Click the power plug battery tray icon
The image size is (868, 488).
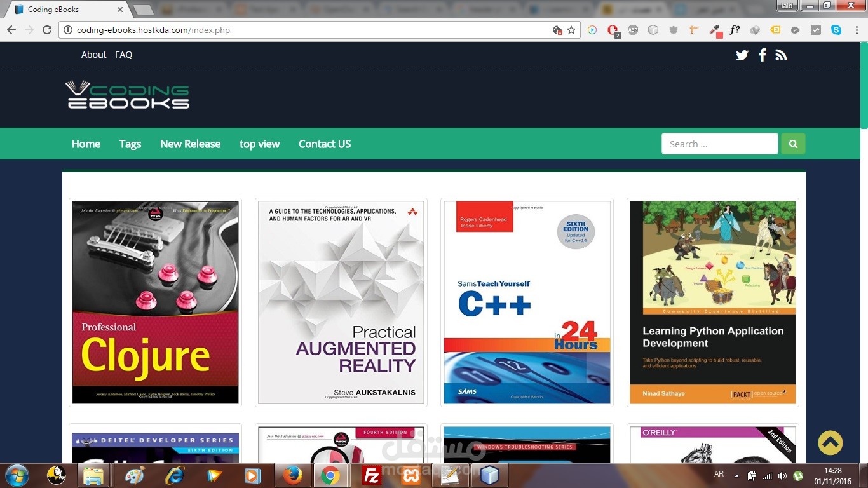(752, 475)
